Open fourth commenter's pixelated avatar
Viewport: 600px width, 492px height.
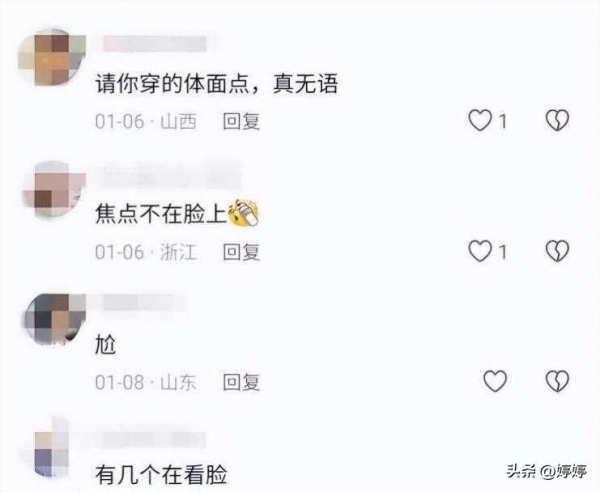52,448
